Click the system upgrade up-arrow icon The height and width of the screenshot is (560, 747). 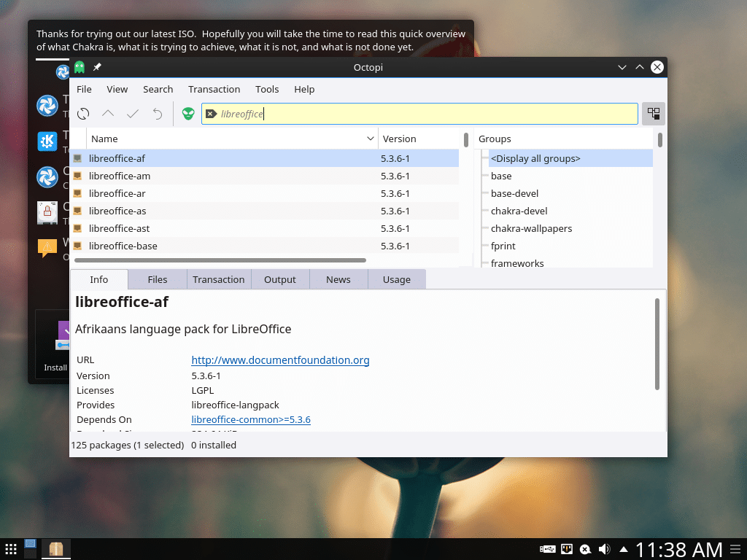108,113
